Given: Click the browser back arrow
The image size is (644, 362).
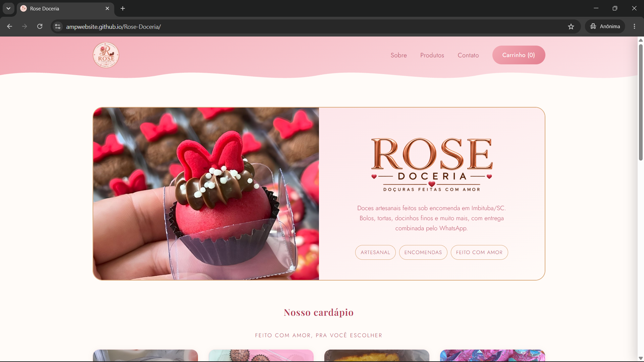Looking at the screenshot, I should point(9,26).
